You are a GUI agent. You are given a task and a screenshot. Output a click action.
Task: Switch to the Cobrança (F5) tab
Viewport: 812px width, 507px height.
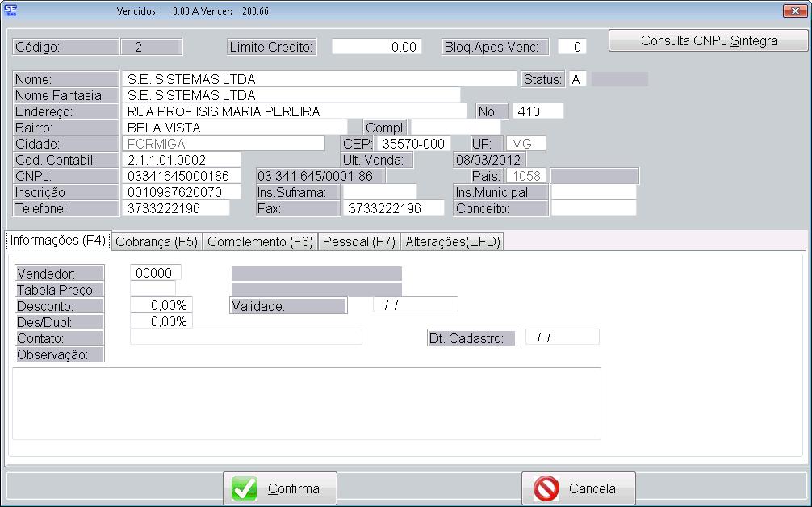click(157, 241)
